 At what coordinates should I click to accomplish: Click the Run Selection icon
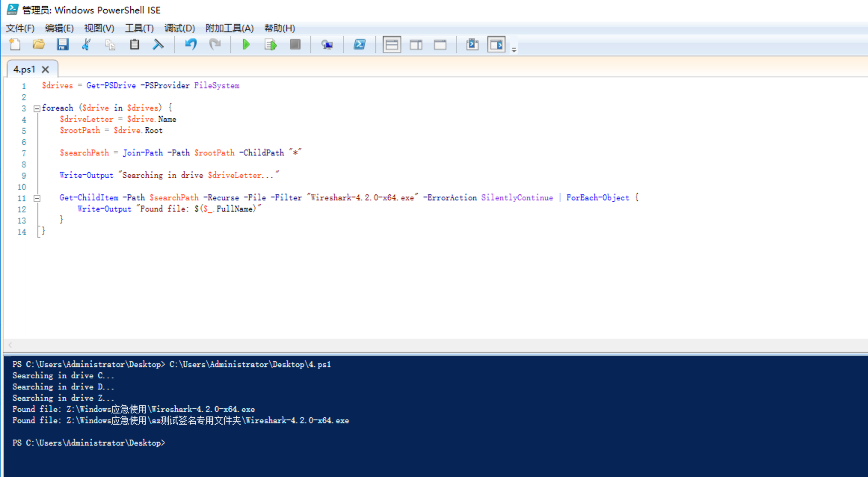(x=270, y=44)
